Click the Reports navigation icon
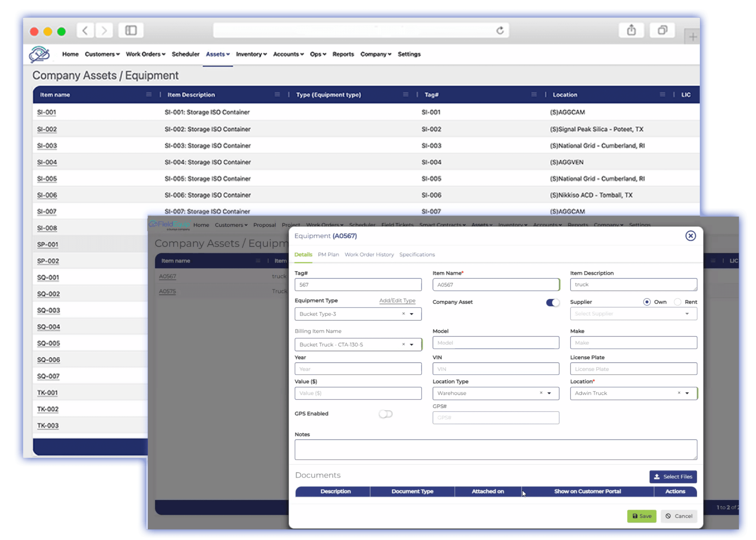The width and height of the screenshot is (756, 540). (343, 54)
